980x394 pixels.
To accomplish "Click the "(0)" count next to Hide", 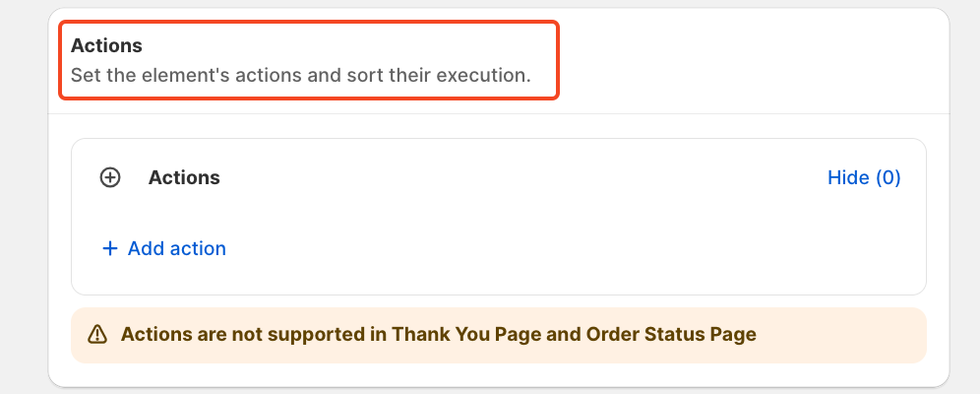I will coord(888,178).
